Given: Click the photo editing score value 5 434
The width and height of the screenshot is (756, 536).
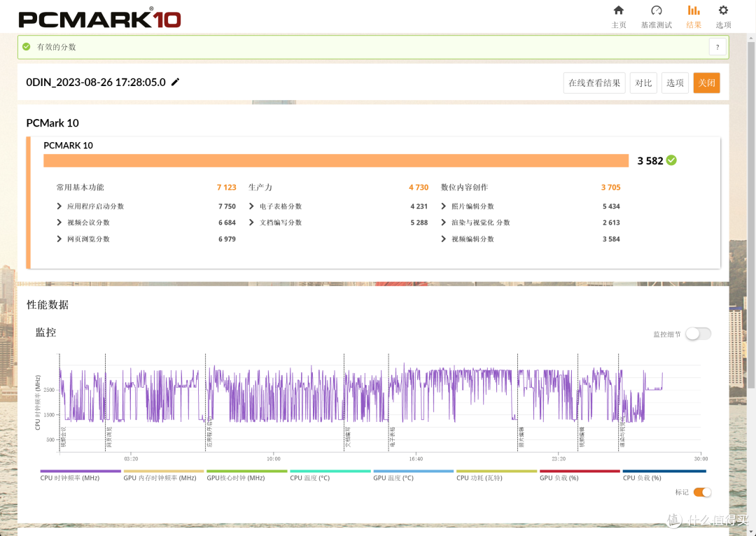Looking at the screenshot, I should [611, 206].
